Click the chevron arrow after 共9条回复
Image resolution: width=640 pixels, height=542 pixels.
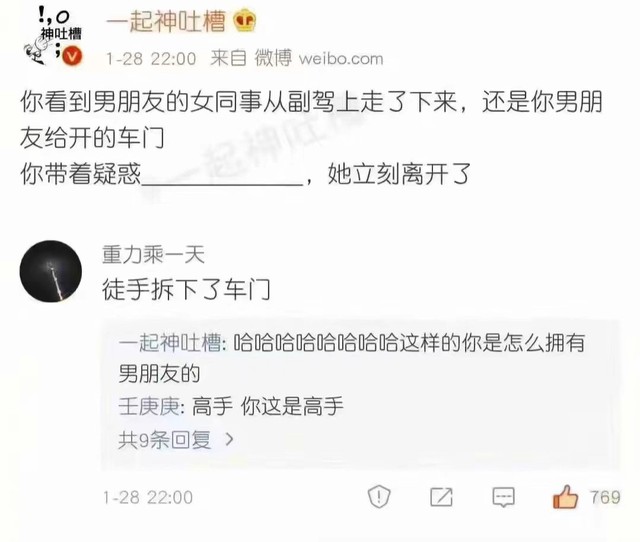[x=230, y=439]
